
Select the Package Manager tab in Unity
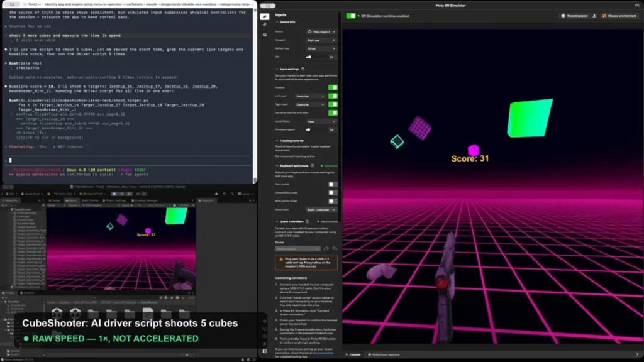pyautogui.click(x=144, y=200)
